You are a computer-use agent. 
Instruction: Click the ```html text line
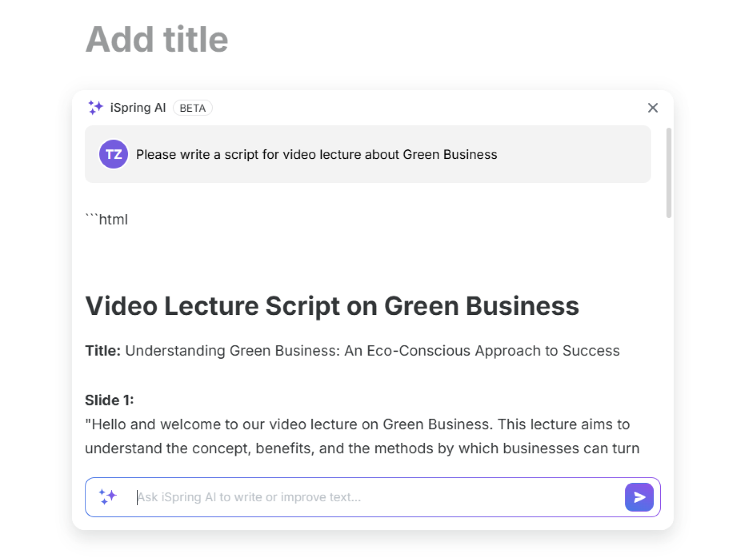point(107,219)
